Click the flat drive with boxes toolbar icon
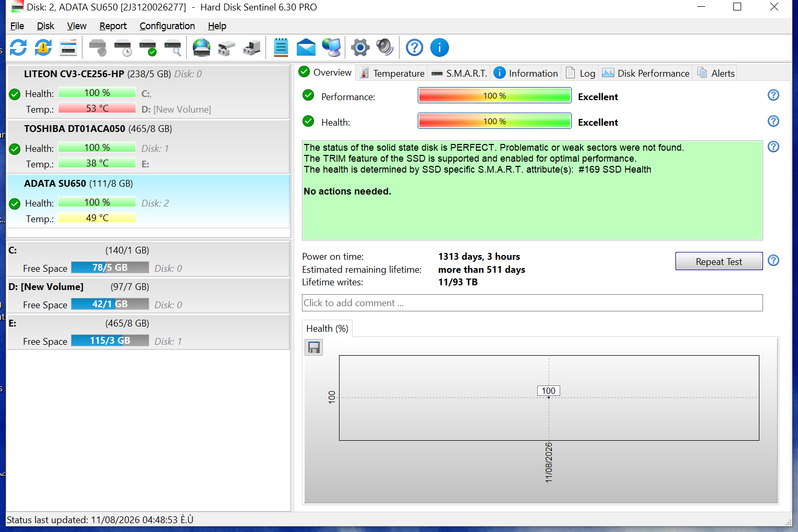This screenshot has height=532, width=798. click(x=226, y=47)
